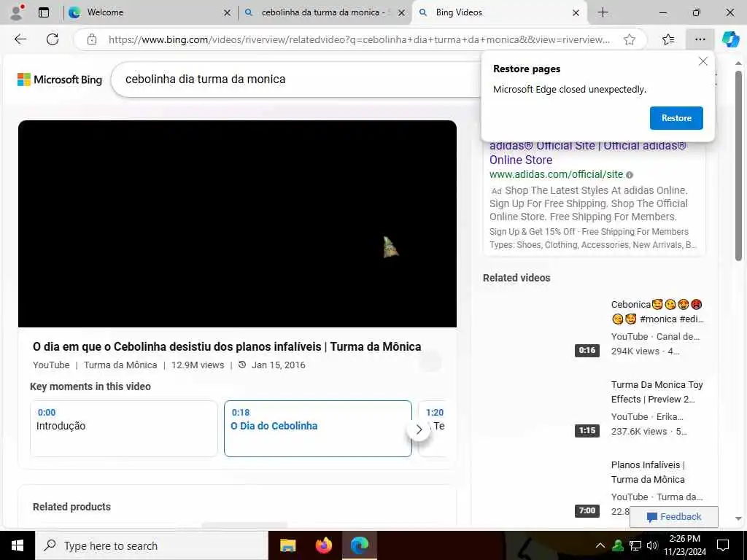
Task: Open www.adidas.com/official/site URL
Action: click(556, 174)
